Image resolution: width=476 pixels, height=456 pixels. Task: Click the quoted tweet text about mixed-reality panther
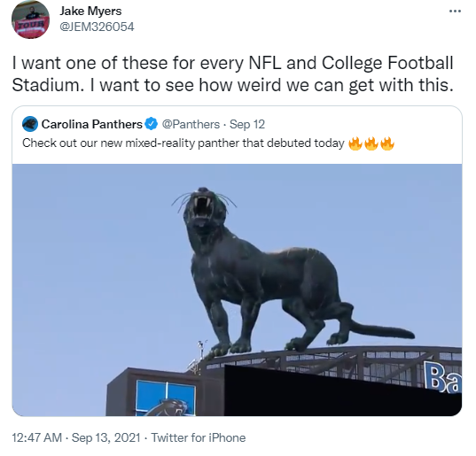tap(183, 143)
